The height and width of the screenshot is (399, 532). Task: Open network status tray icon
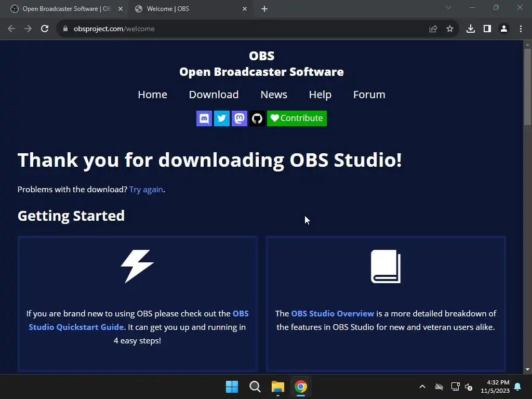(455, 387)
